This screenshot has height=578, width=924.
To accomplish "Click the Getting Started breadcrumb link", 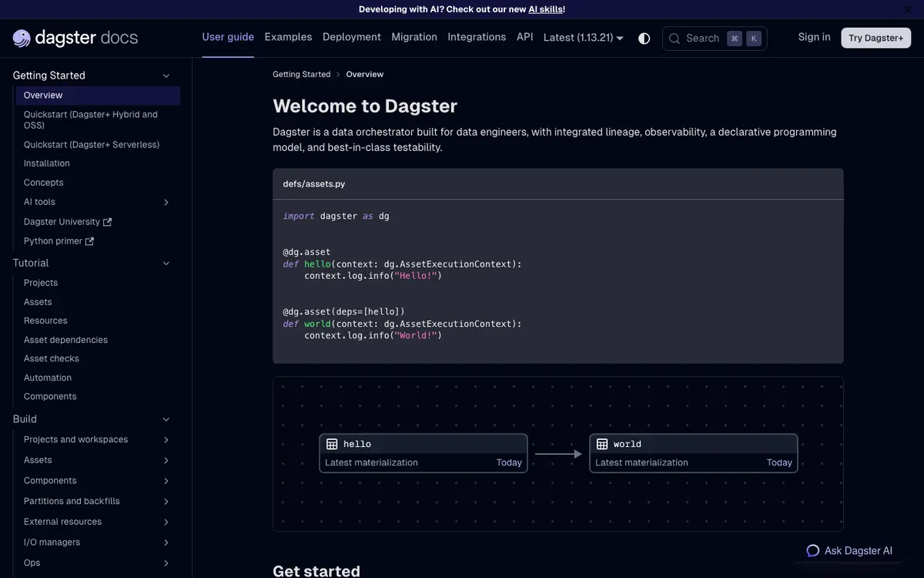I will 301,75.
